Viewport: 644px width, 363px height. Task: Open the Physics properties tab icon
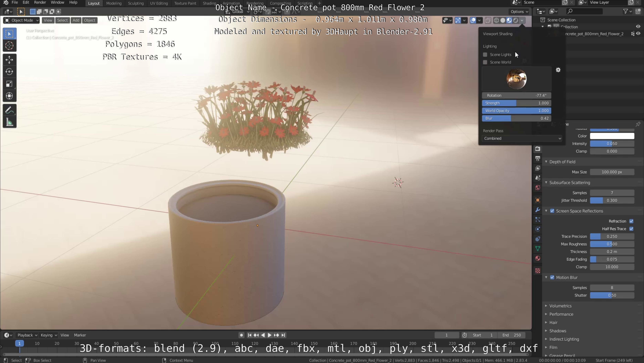538,229
